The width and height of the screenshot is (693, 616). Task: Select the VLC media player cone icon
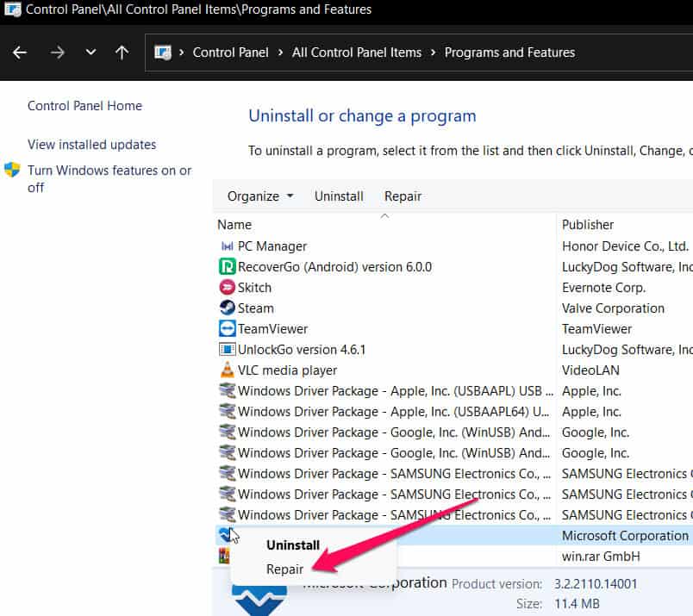tap(228, 370)
